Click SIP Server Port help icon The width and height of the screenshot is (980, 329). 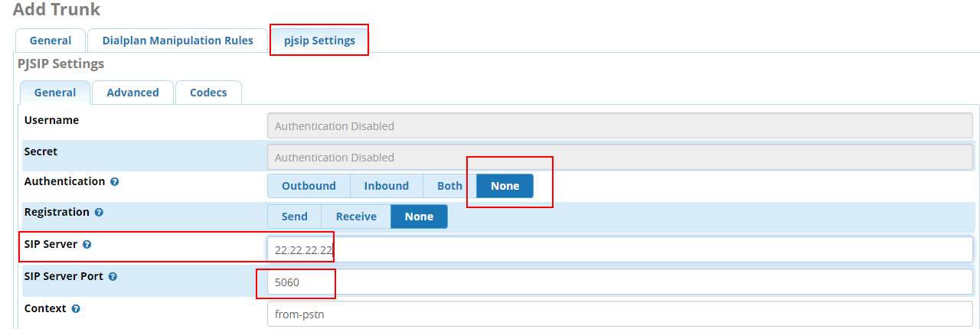(113, 276)
